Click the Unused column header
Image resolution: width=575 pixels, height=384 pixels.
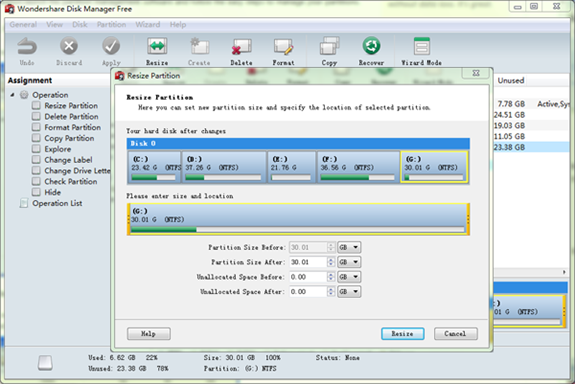click(510, 81)
